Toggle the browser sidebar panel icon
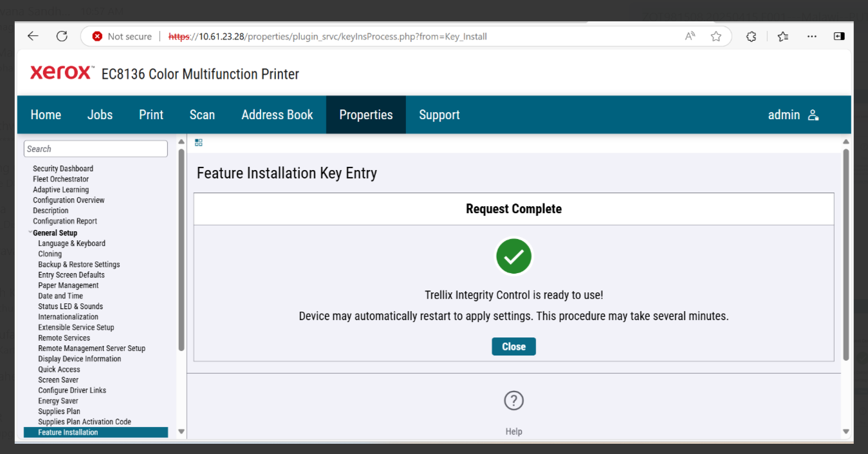868x454 pixels. pyautogui.click(x=839, y=36)
